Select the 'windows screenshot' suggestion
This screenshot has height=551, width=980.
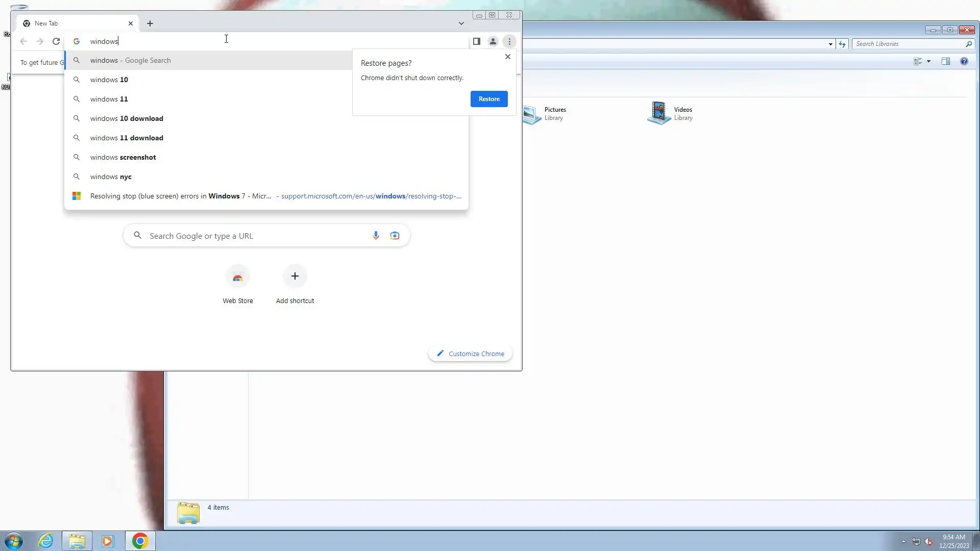(x=123, y=157)
